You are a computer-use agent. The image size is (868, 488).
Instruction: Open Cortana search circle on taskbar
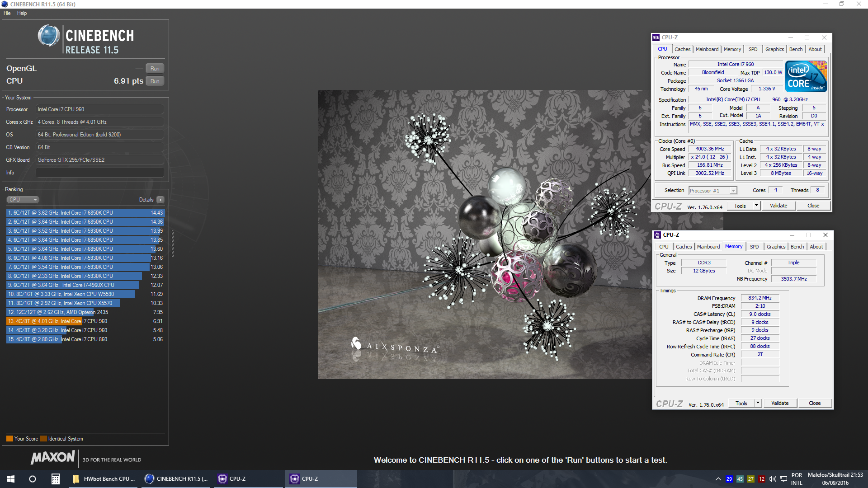[x=33, y=479]
